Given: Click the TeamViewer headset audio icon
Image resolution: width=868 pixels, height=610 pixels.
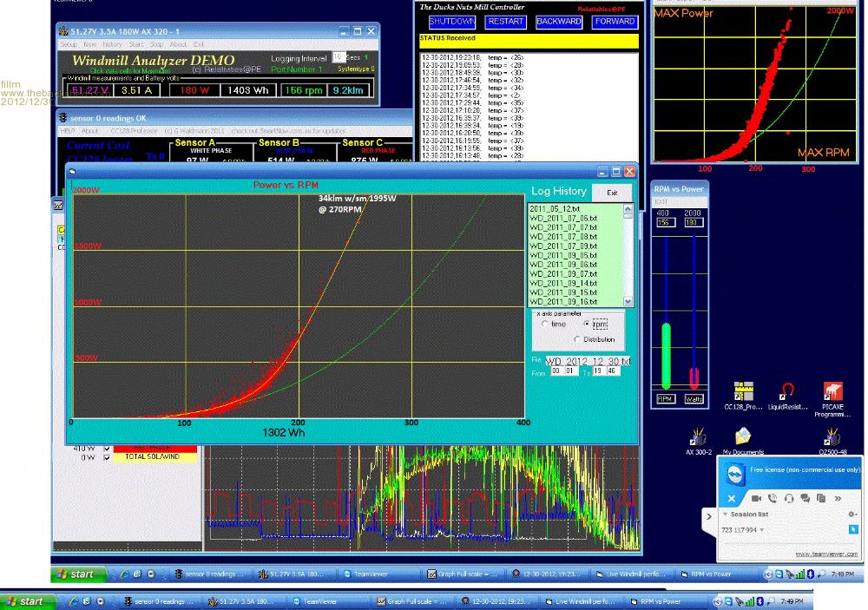Looking at the screenshot, I should [x=789, y=498].
